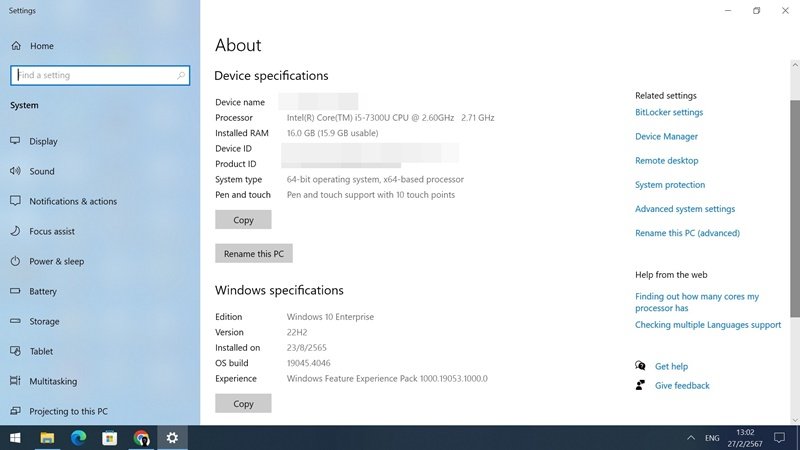Image resolution: width=800 pixels, height=450 pixels.
Task: Open Storage settings
Action: click(x=44, y=322)
